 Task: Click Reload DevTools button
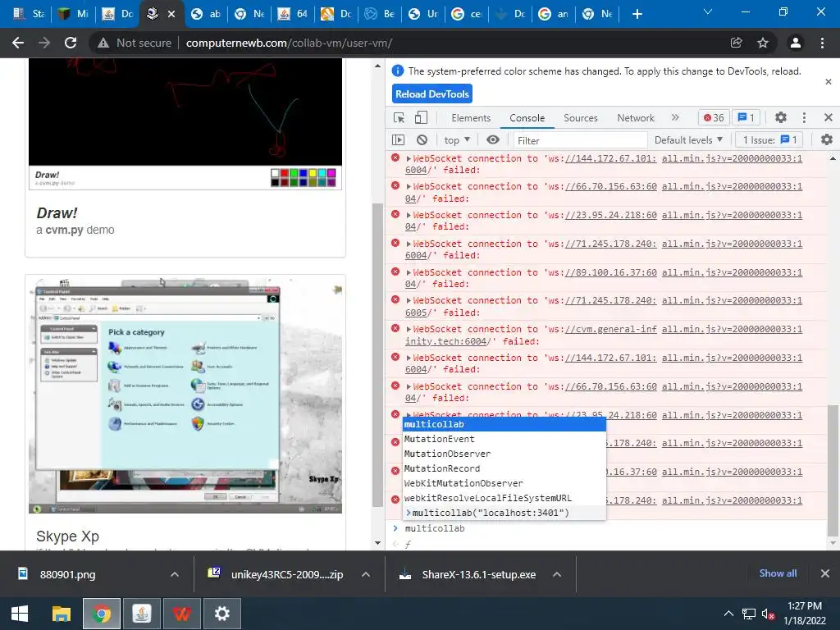(431, 94)
